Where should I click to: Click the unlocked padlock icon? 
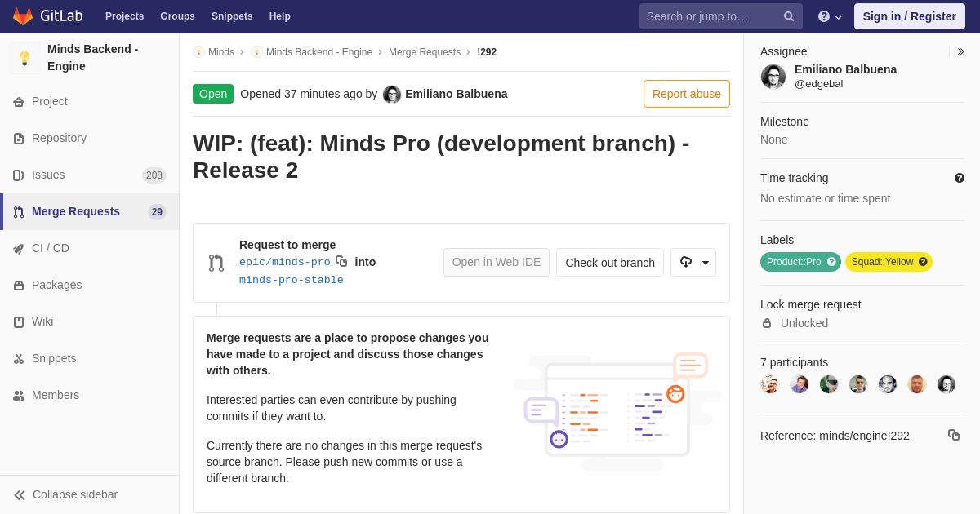[767, 323]
